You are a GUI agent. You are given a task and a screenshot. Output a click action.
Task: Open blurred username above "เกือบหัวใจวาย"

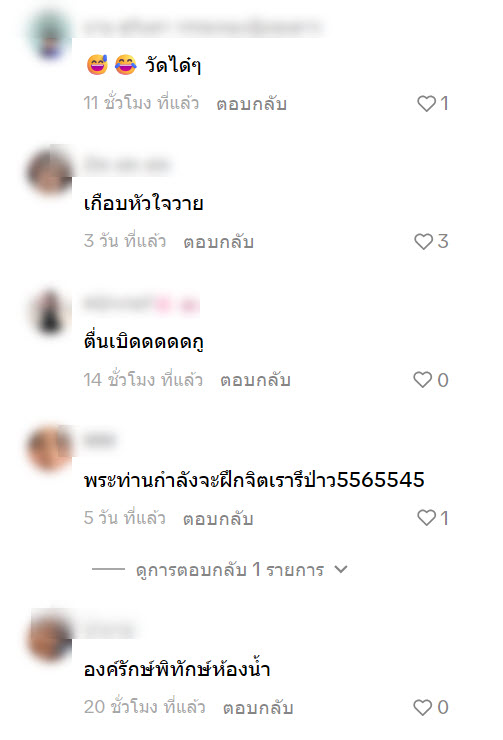tap(127, 165)
